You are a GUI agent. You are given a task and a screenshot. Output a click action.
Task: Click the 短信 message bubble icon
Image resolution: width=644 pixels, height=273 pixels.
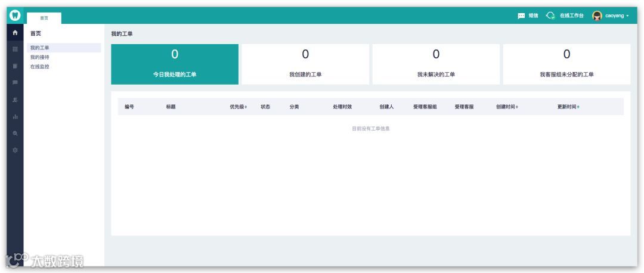pos(521,16)
